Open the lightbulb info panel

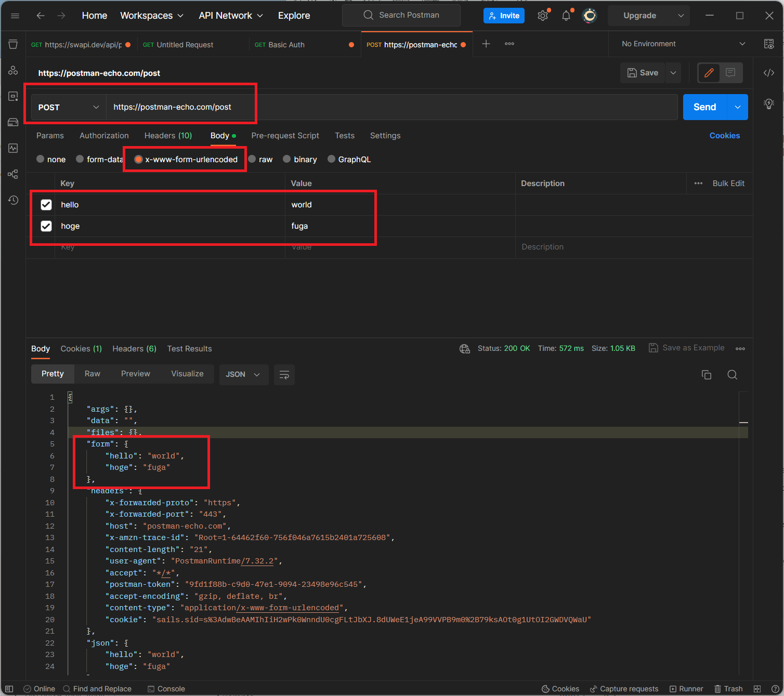pos(769,103)
